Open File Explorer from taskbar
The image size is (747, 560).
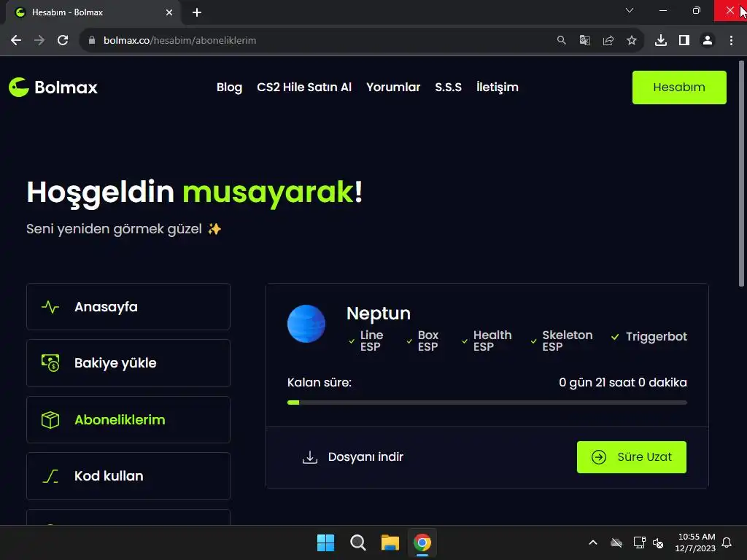(x=390, y=542)
